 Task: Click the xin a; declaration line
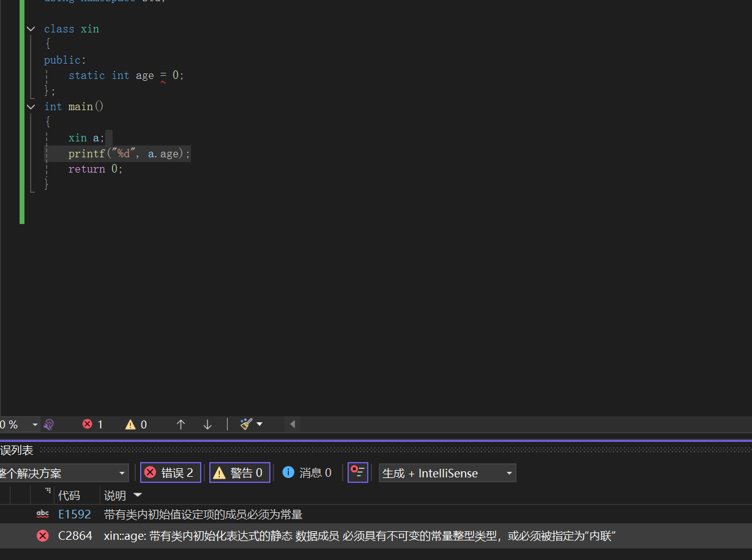(86, 138)
